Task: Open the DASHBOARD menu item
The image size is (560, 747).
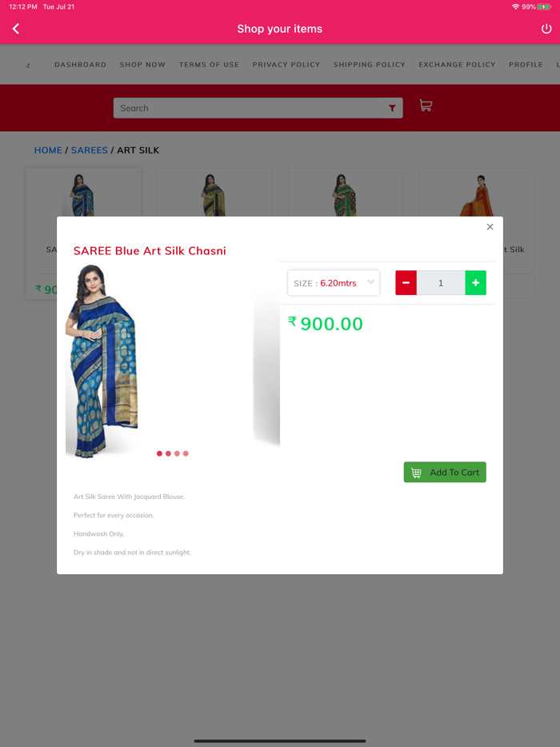Action: click(x=80, y=64)
